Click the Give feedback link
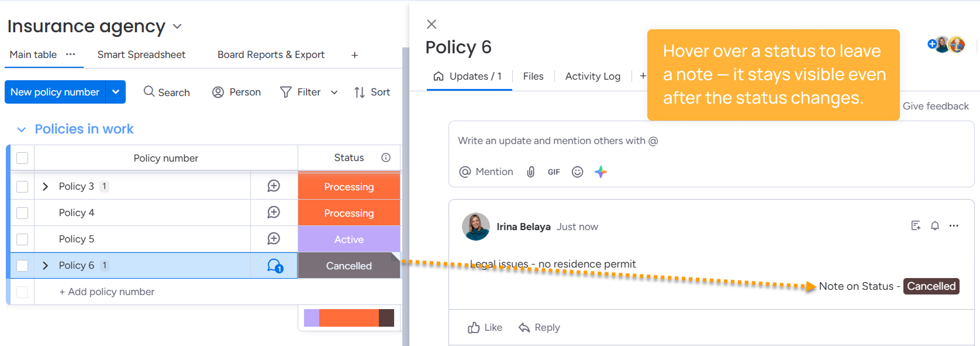Image resolution: width=980 pixels, height=346 pixels. coord(936,106)
